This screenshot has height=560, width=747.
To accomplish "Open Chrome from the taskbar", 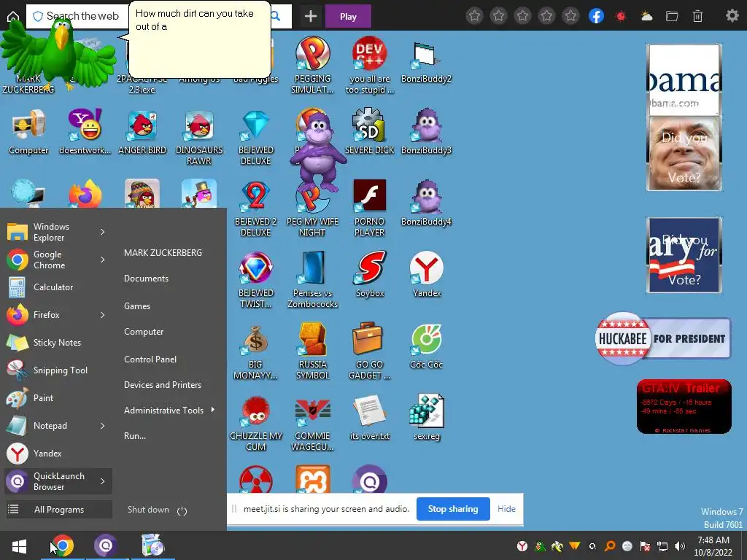I will [x=63, y=545].
